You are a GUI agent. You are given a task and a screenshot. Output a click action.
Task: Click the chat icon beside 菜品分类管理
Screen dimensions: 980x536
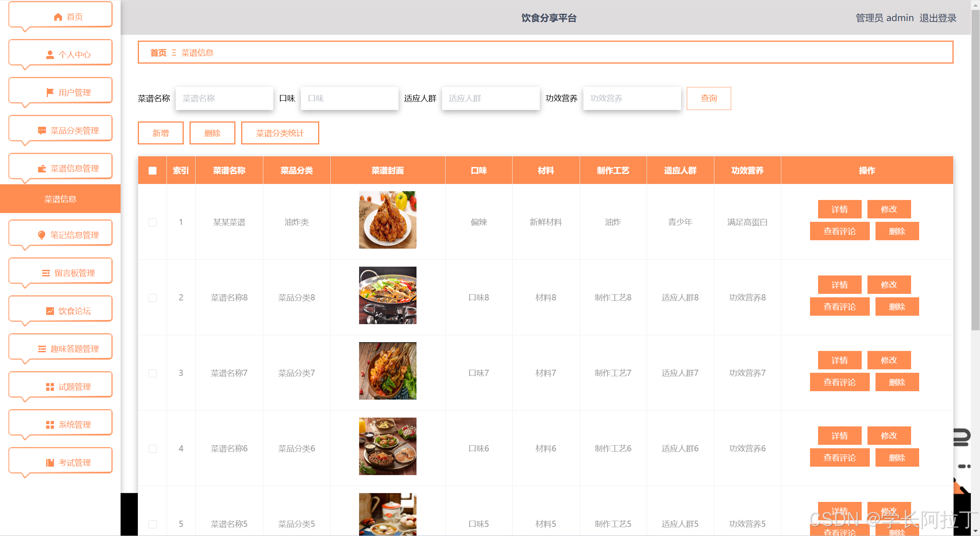tap(42, 131)
